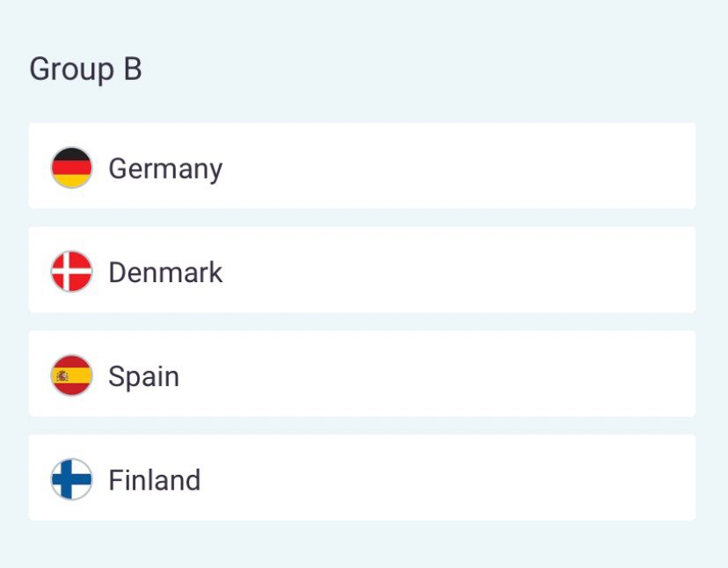Select the Spain team name
Screen dimensions: 728x568
pyautogui.click(x=143, y=376)
